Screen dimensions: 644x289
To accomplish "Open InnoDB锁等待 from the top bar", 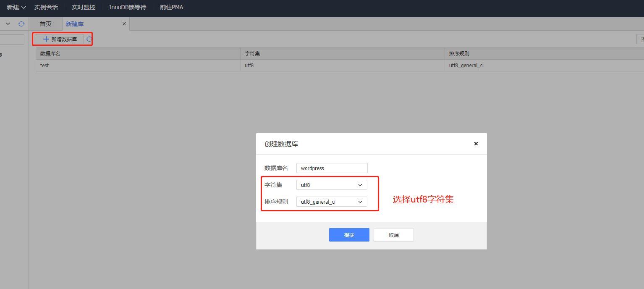I will pyautogui.click(x=128, y=7).
